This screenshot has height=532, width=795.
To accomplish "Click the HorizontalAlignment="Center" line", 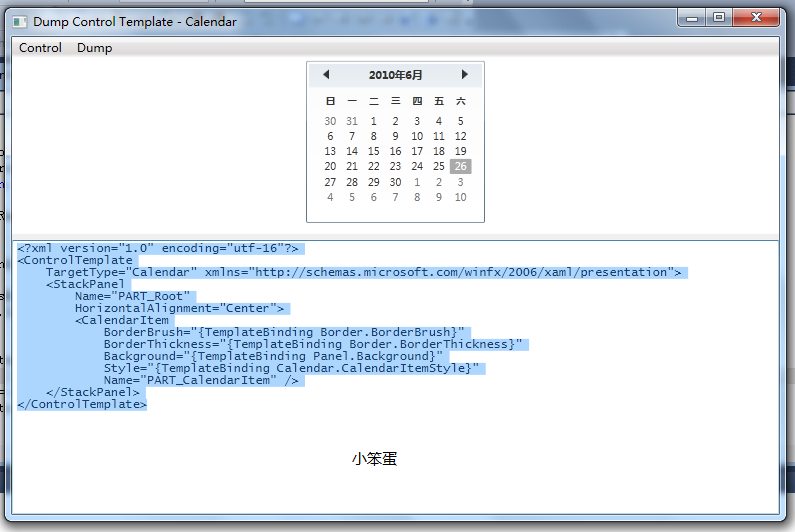I will point(179,308).
